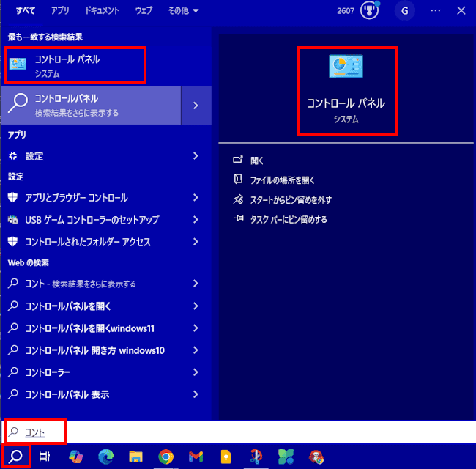Select the すべて tab
The height and width of the screenshot is (469, 476).
coord(26,11)
